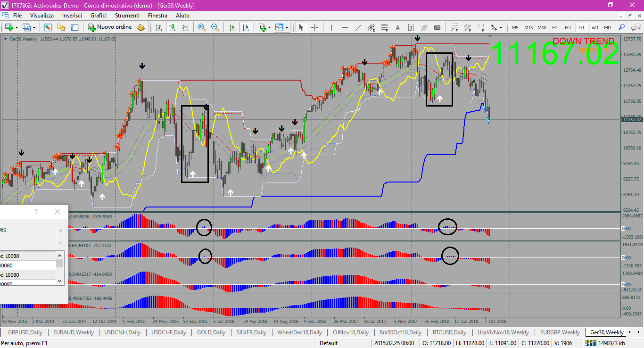Switch to EURAUD,Weekly chart tab
The image size is (644, 348).
coord(74,332)
